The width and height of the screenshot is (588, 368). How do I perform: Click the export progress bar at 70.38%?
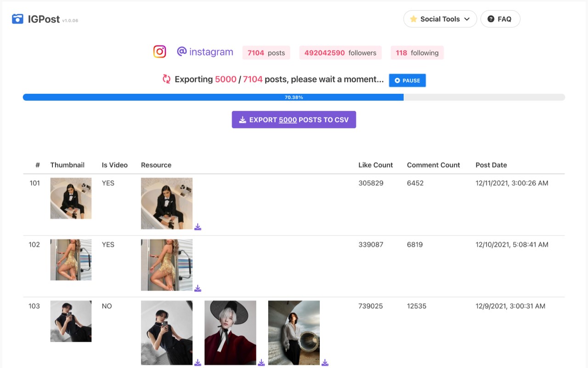294,97
